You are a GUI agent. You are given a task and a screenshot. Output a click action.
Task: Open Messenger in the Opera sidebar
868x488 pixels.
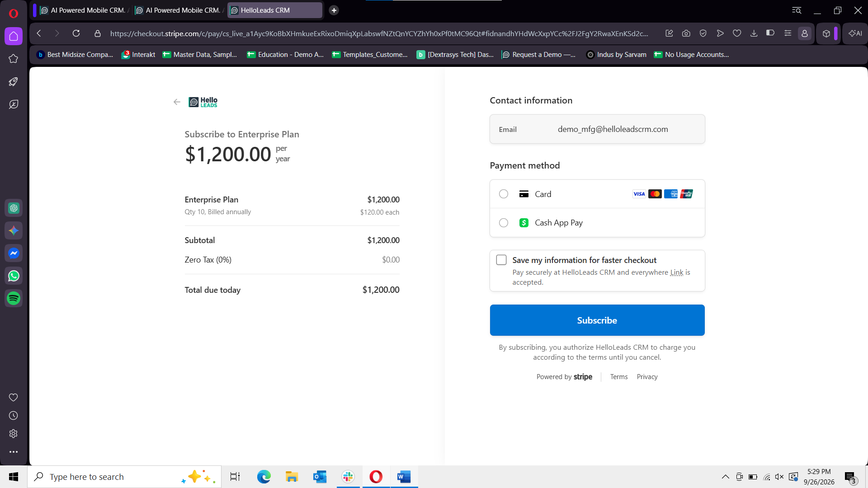coord(14,253)
